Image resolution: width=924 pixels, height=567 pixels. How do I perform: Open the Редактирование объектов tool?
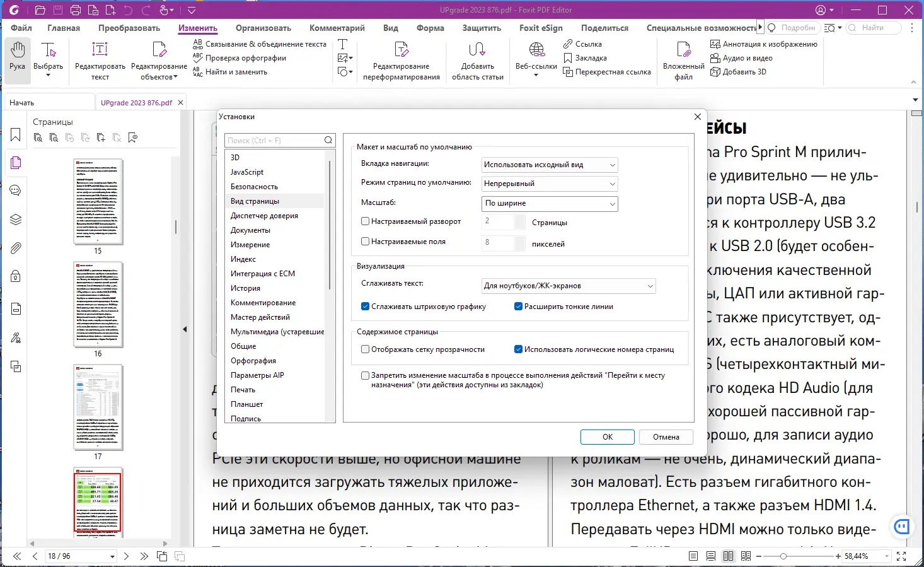click(x=159, y=61)
